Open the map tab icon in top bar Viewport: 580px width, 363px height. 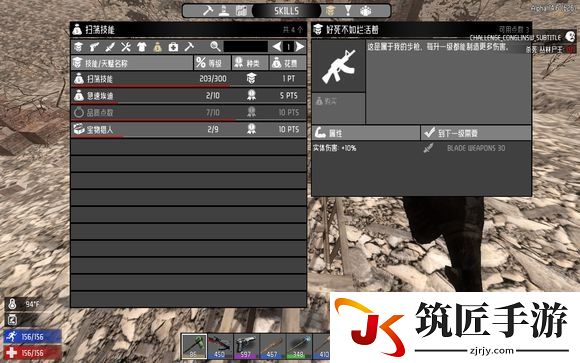tap(241, 11)
